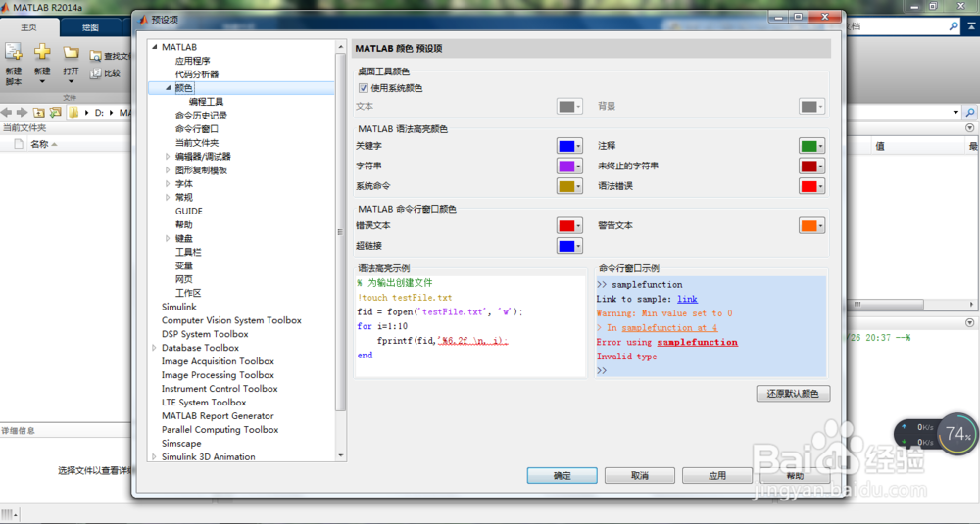The width and height of the screenshot is (980, 524).
Task: Open Hyperlinks color dropdown
Action: (x=569, y=246)
